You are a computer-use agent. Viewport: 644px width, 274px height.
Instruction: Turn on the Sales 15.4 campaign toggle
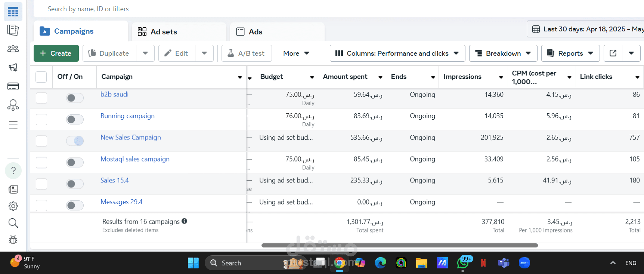point(75,184)
